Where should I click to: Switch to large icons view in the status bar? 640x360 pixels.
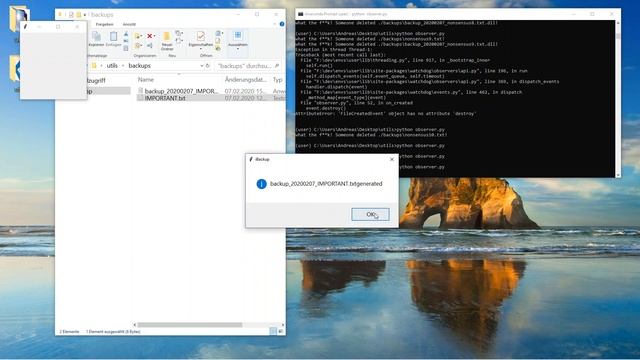click(x=280, y=331)
